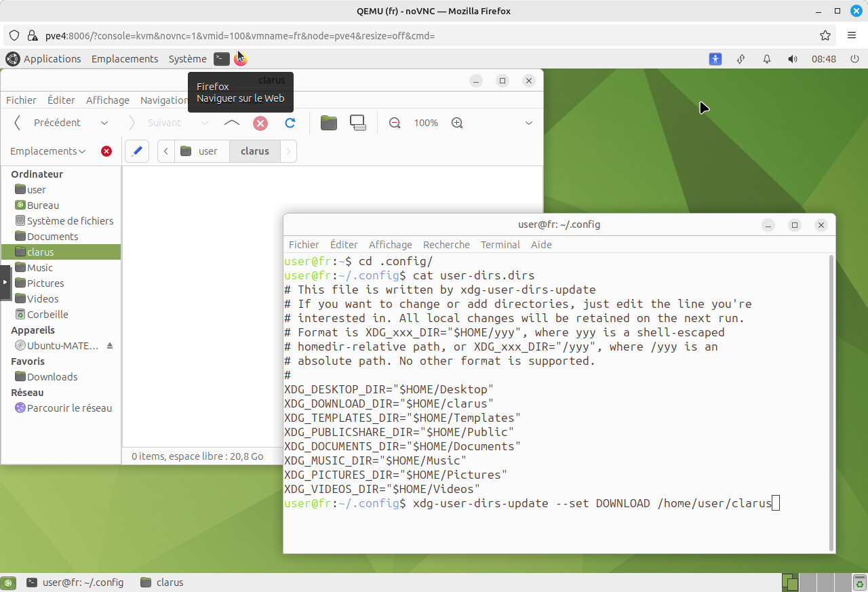Launch terminal from the top panel icon
The width and height of the screenshot is (868, 592).
pos(222,59)
